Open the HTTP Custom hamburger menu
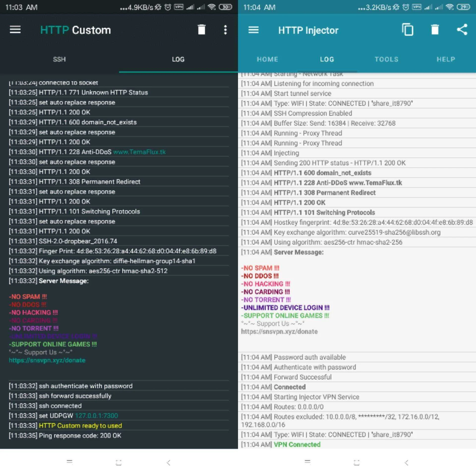476x476 pixels. pos(15,30)
